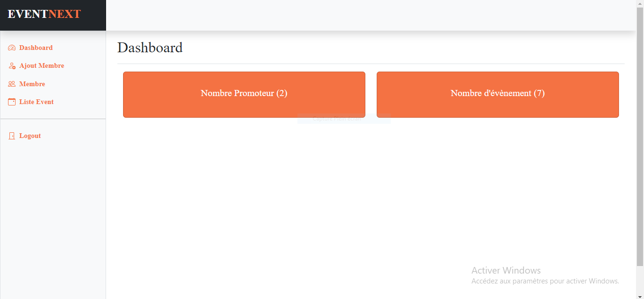
Task: Click the Logout door icon in sidebar
Action: (x=12, y=136)
